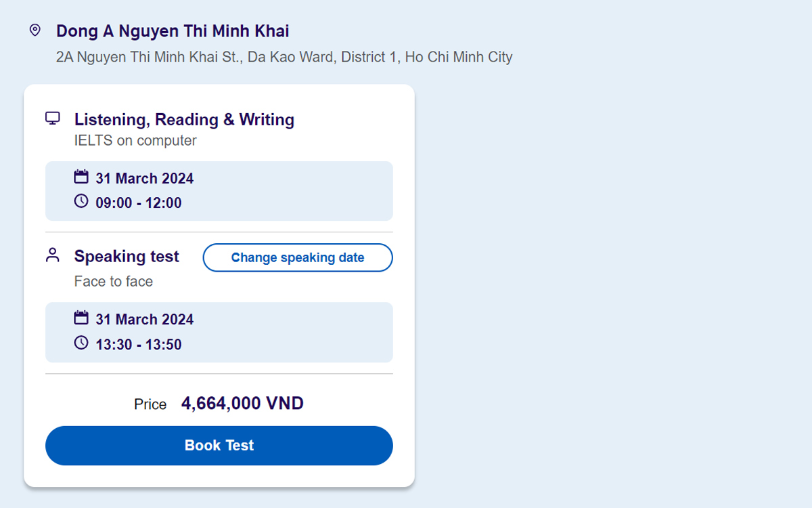Screen dimensions: 812x508
Task: Click the 31 March 2024 speaking date text
Action: 145,318
